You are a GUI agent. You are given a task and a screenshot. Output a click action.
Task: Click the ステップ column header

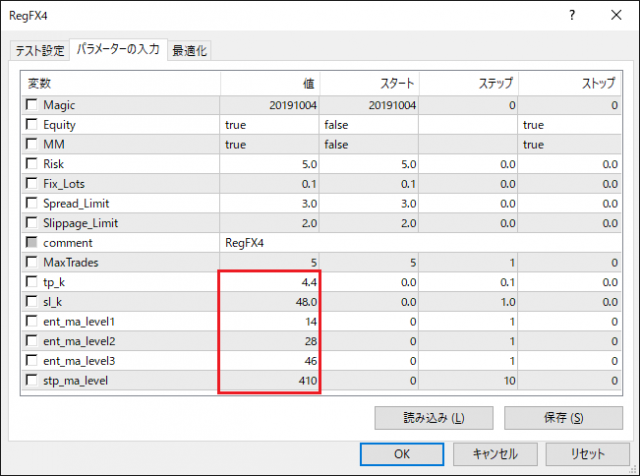469,84
